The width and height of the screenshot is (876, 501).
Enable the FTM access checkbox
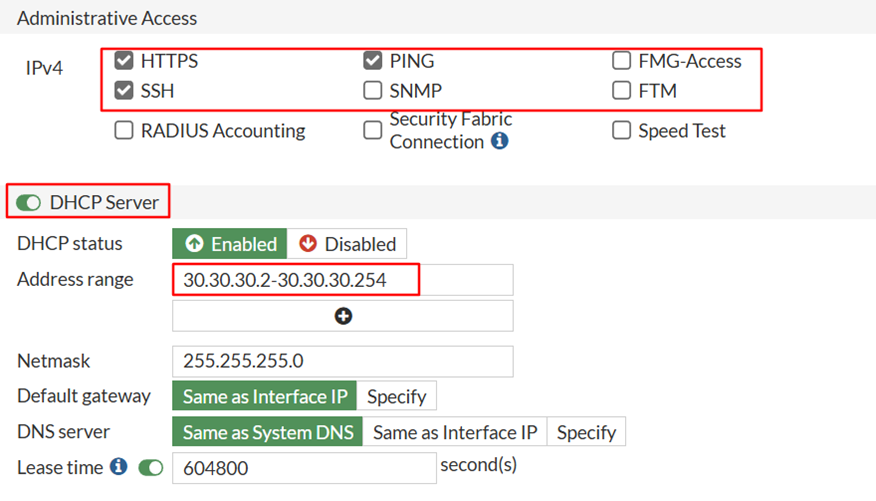coord(621,90)
